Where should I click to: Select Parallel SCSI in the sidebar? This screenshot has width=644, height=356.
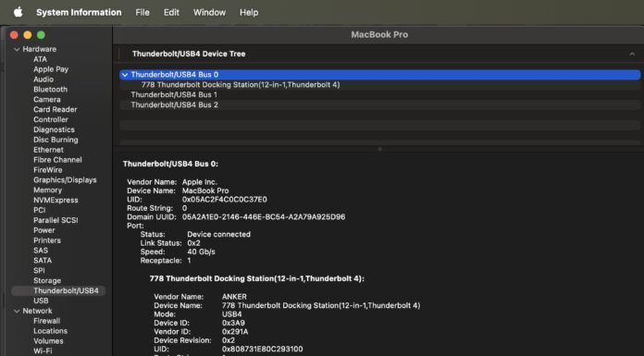(x=56, y=220)
